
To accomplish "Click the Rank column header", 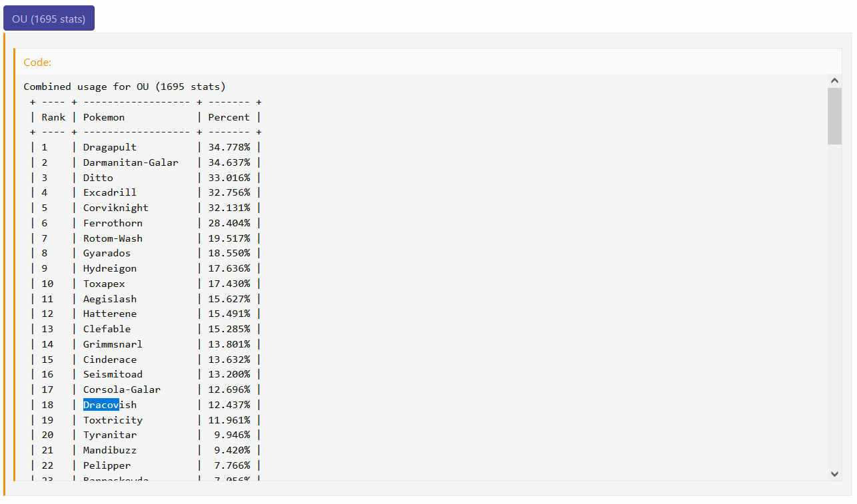I will click(x=53, y=117).
